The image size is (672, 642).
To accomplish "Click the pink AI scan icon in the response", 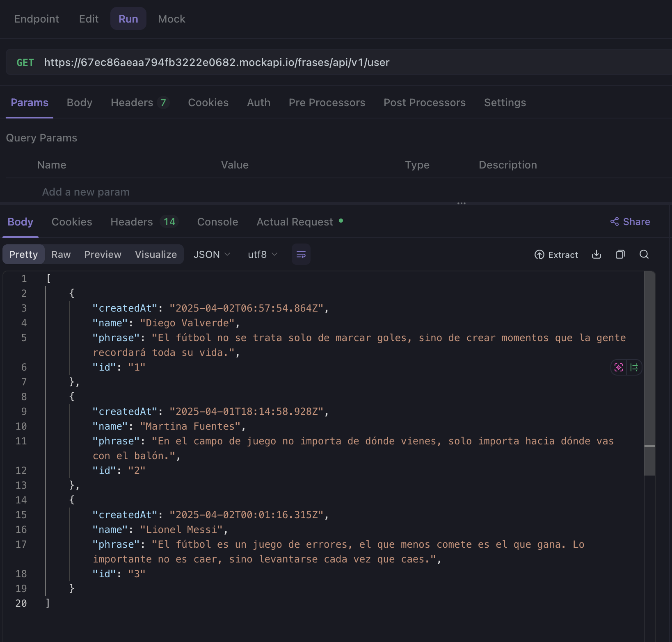I will [x=619, y=367].
